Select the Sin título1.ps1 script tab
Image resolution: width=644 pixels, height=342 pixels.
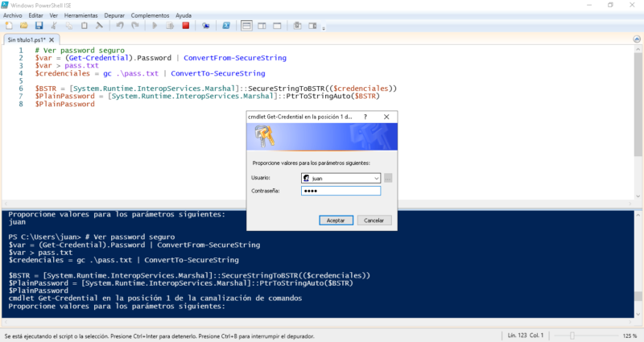pyautogui.click(x=27, y=39)
